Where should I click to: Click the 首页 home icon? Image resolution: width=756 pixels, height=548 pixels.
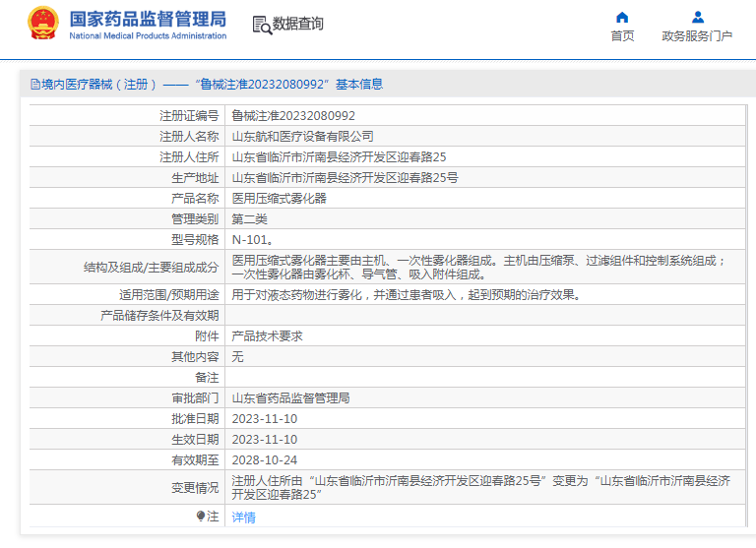coord(622,18)
